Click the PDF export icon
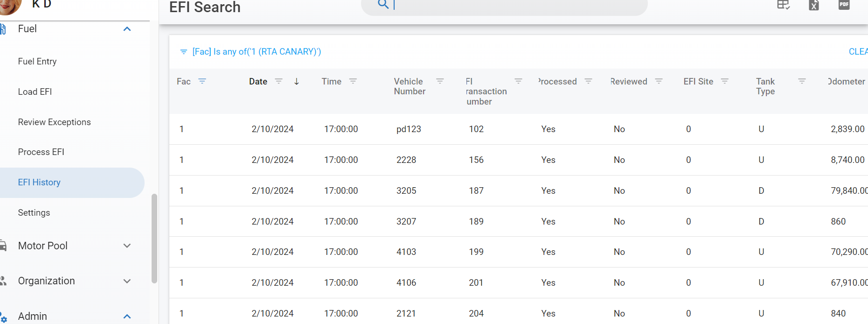The width and height of the screenshot is (868, 324). click(x=844, y=5)
